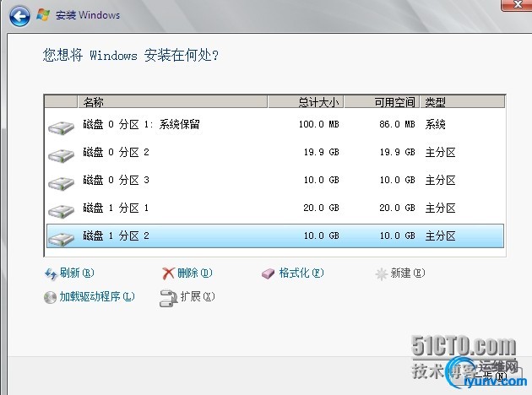Format partition using 格式化(F) link
Image resolution: width=532 pixels, height=395 pixels.
(301, 273)
